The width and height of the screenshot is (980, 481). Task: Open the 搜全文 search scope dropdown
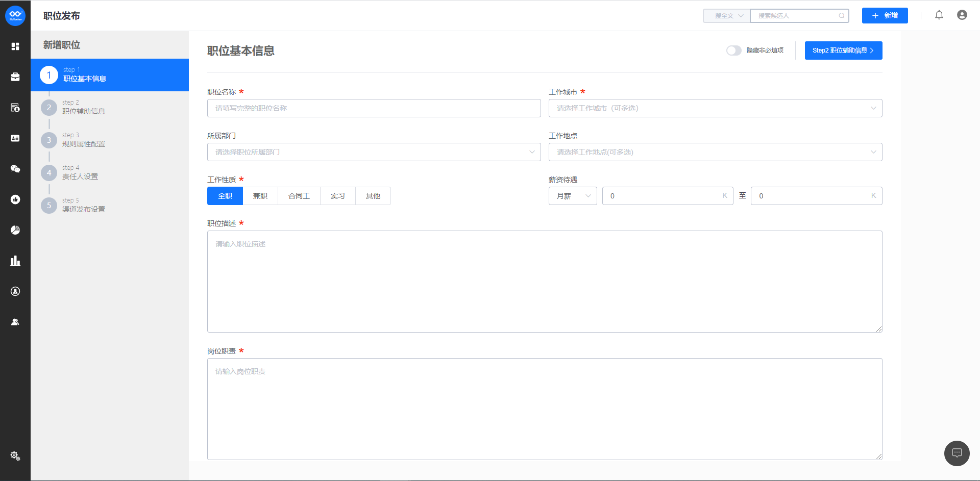pos(727,16)
